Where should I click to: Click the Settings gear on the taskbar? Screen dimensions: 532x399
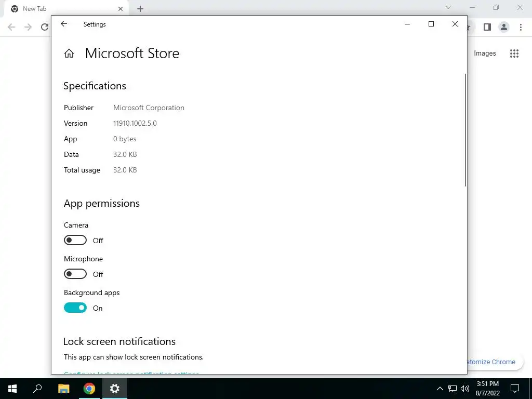tap(115, 389)
